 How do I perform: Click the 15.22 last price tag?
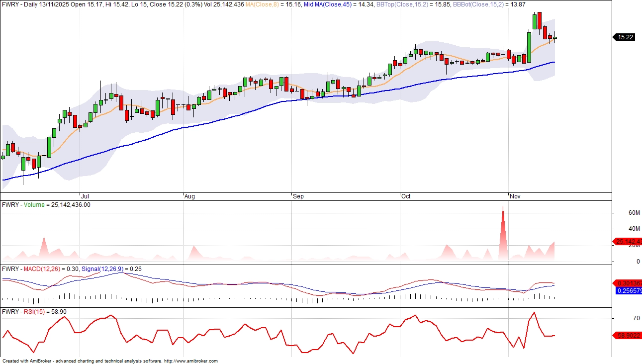pos(625,37)
